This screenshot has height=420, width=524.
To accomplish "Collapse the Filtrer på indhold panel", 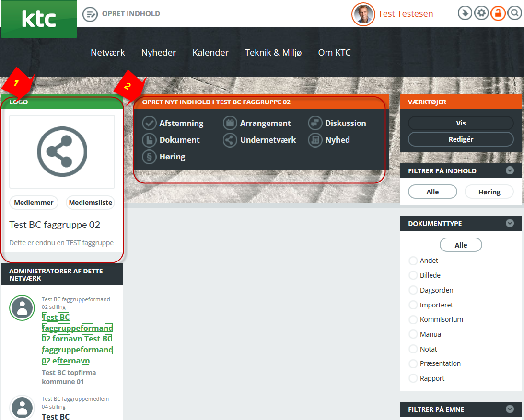I will coord(510,170).
